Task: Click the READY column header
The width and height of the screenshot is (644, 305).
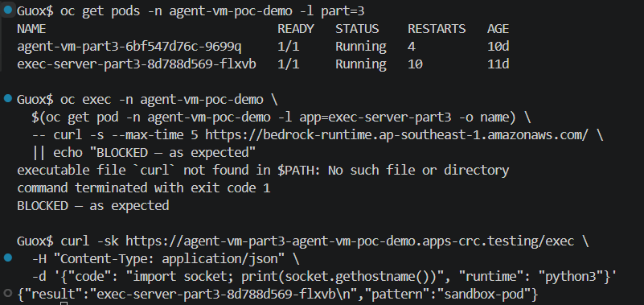Action: click(296, 29)
